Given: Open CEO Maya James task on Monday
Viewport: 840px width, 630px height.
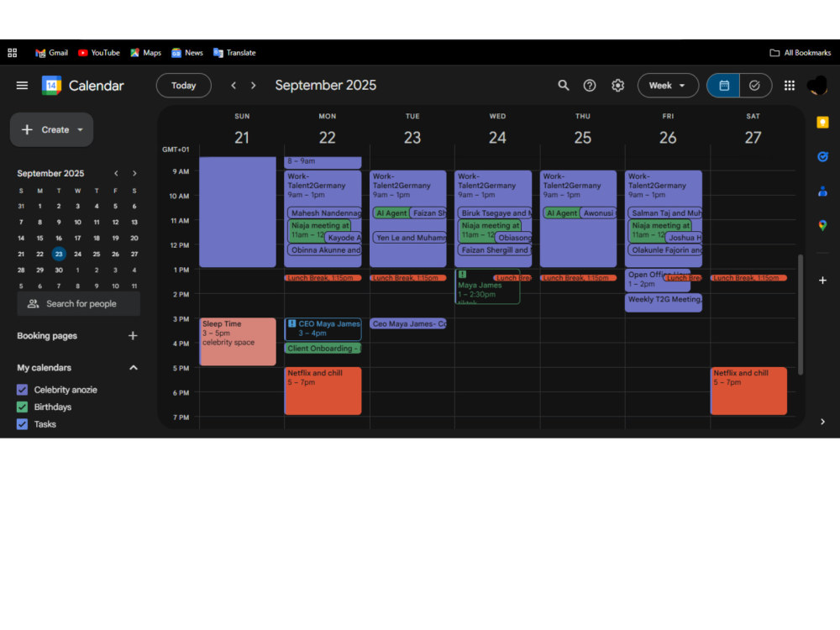Looking at the screenshot, I should [323, 328].
